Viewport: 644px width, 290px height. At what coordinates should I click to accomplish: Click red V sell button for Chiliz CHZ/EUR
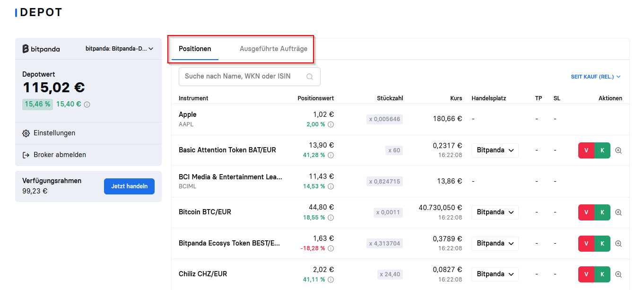coord(586,274)
